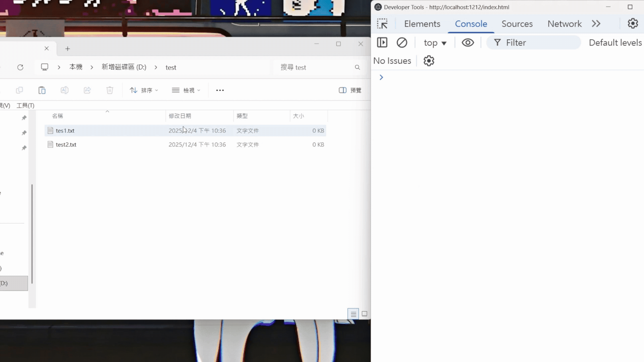Click the live expression eye icon
Screen dimensions: 644x362
coord(468,43)
